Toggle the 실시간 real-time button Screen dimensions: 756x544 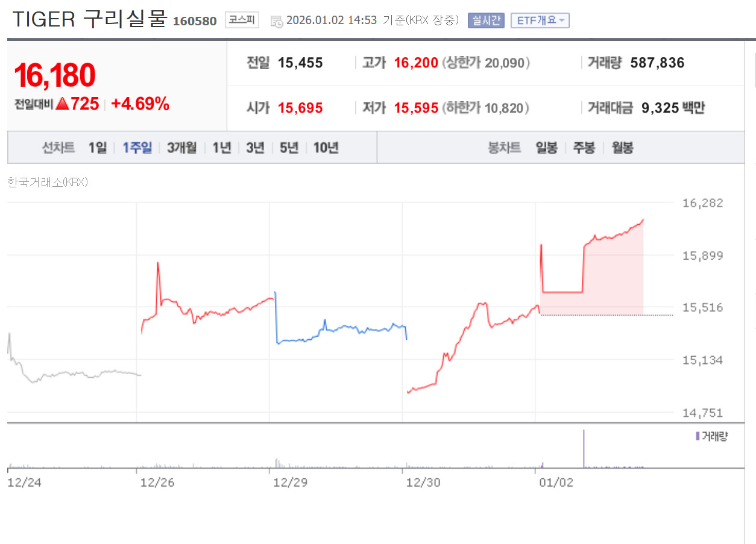[486, 20]
